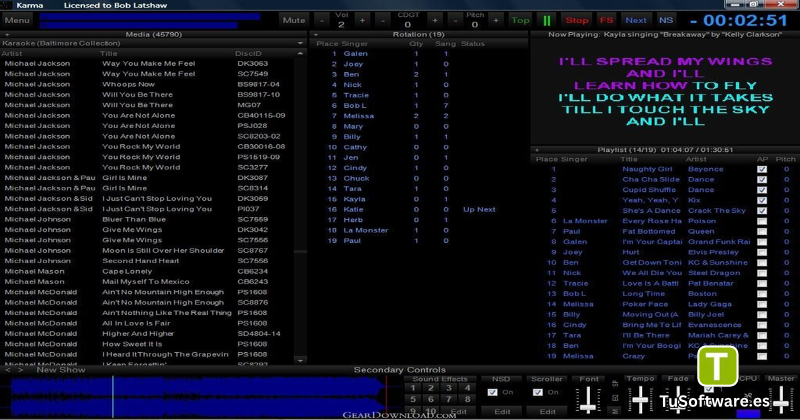Mute the audio with the Mute button
Screen dimensions: 800x420
294,20
